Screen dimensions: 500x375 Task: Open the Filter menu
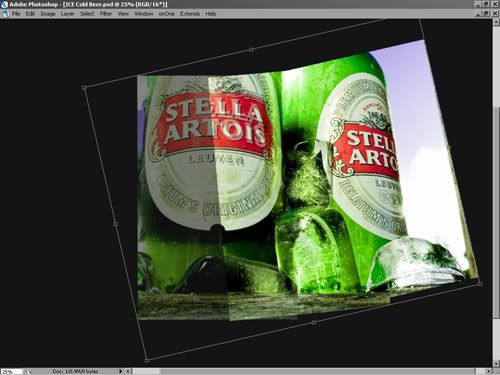click(106, 14)
